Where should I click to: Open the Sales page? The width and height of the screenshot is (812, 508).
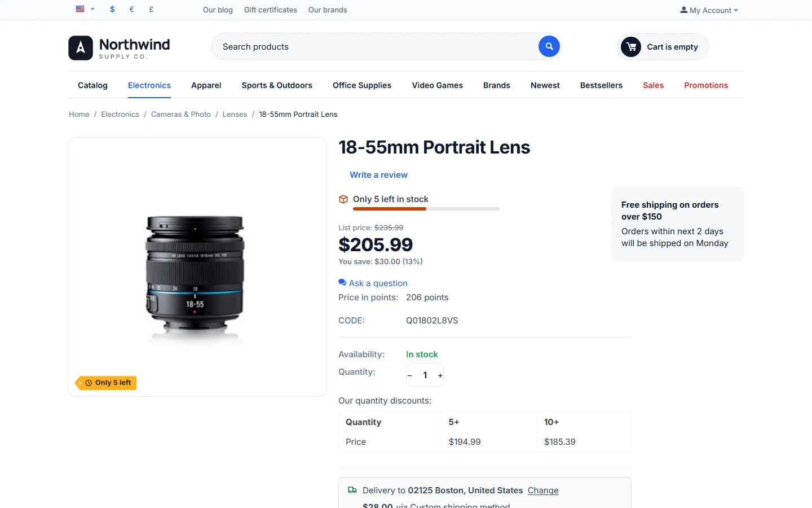[x=654, y=85]
